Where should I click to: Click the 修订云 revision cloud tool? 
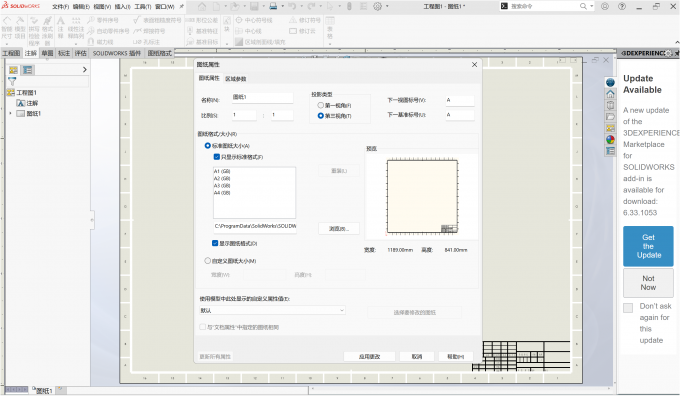(x=302, y=31)
